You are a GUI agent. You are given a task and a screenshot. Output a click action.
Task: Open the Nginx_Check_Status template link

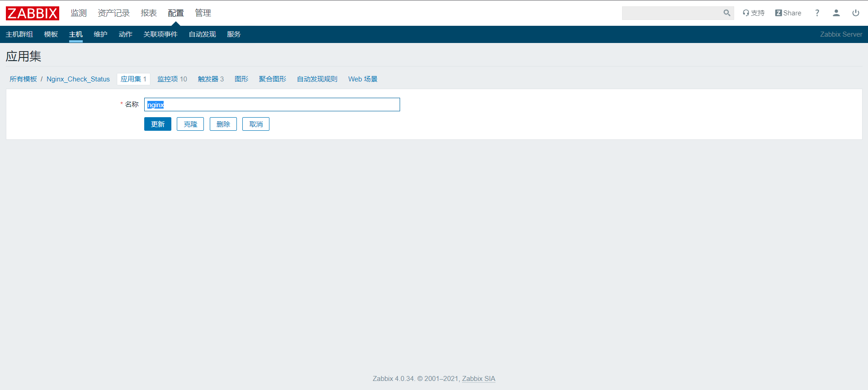pos(78,79)
